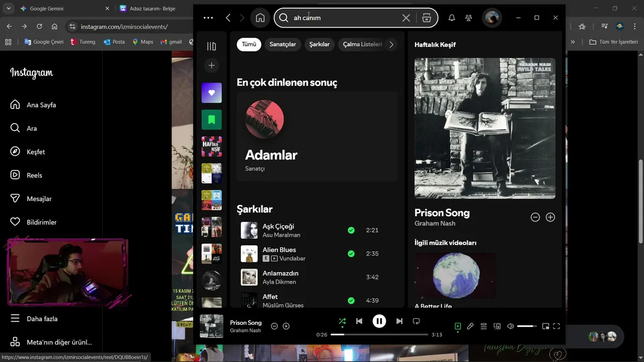Open Spotify notifications bell
The width and height of the screenshot is (644, 362).
click(x=452, y=18)
